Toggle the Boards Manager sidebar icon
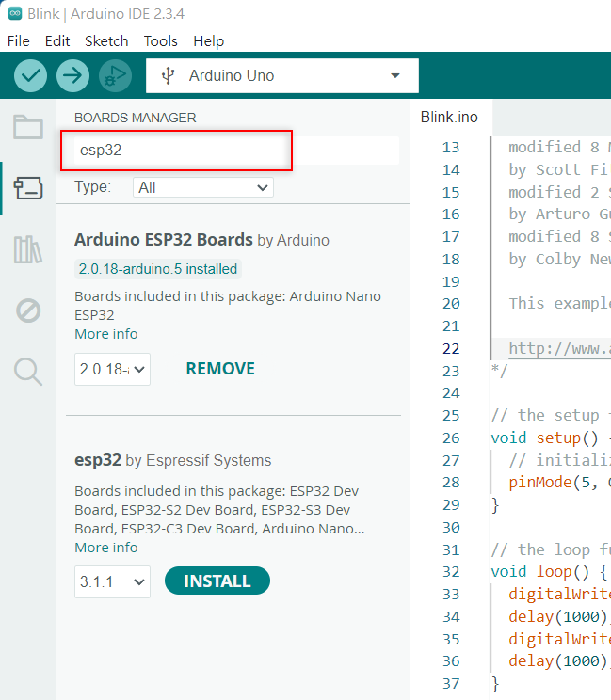 pyautogui.click(x=28, y=188)
